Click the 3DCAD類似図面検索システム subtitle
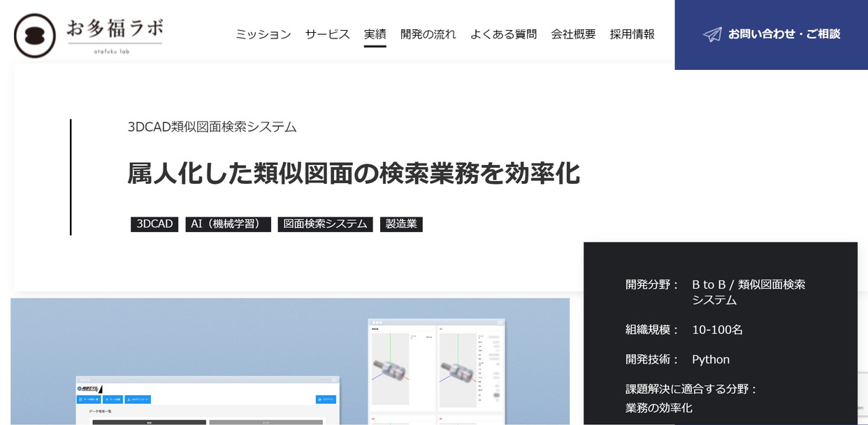Viewport: 868px width, 425px height. [212, 127]
